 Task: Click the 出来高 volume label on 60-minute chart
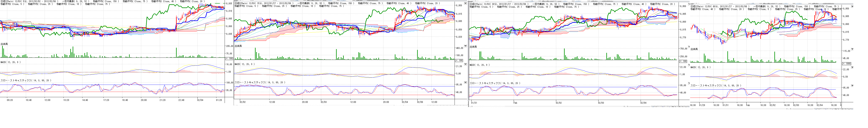[x=694, y=49]
